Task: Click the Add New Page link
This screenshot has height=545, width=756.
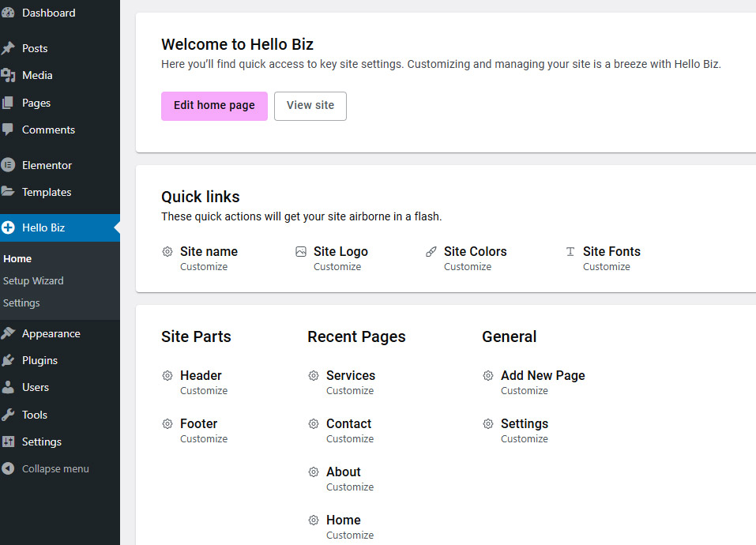Action: click(x=543, y=375)
